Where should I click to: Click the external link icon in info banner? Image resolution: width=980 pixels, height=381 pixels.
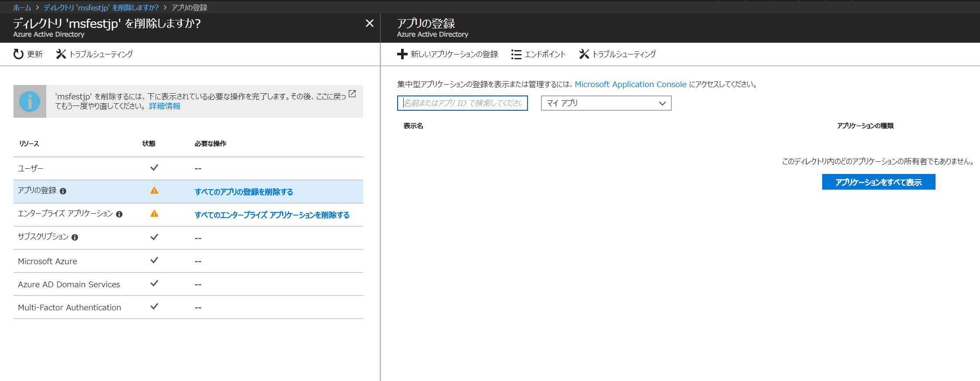[x=352, y=94]
